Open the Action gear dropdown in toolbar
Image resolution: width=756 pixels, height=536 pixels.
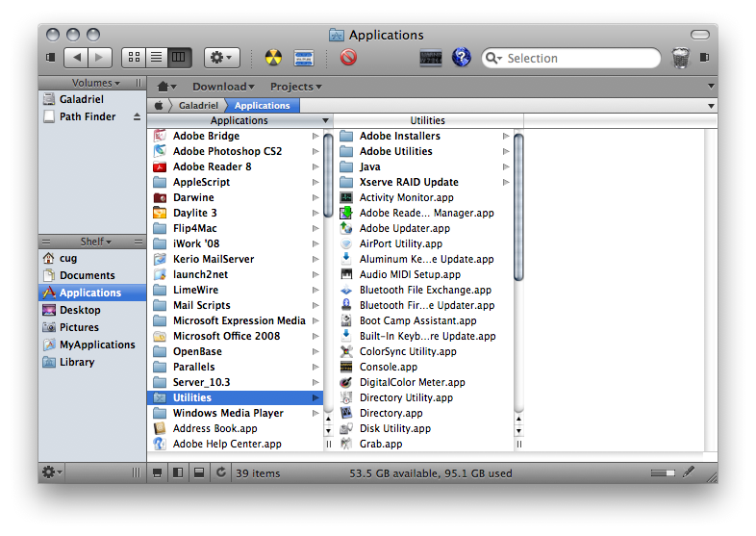coord(221,58)
